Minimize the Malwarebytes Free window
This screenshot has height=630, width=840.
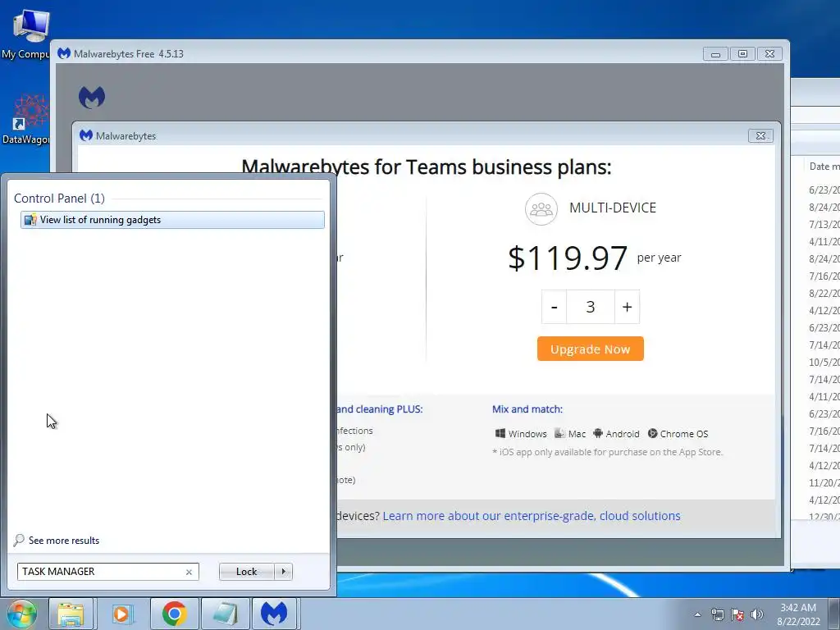(715, 54)
